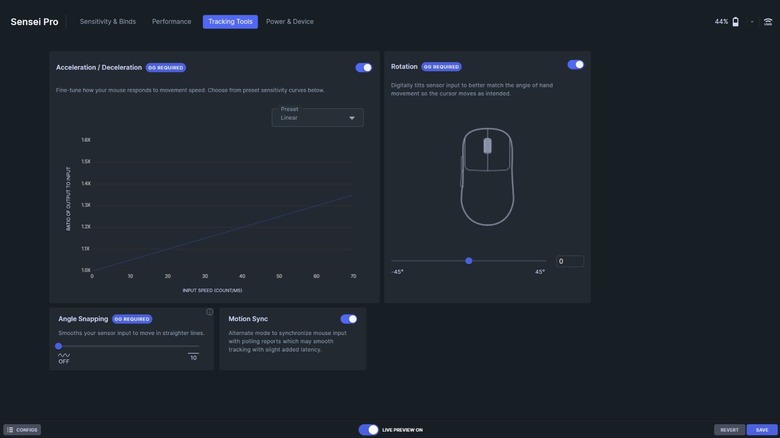Click the 45° maximum rotation label

[540, 272]
